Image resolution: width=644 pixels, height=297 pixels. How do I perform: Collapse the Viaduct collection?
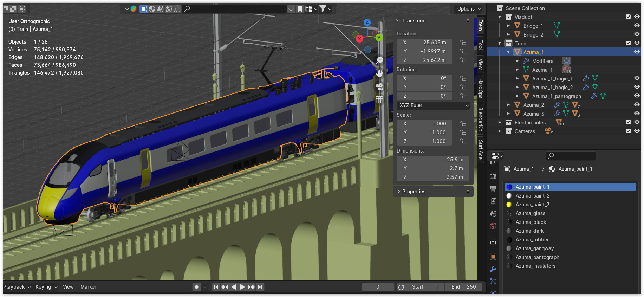500,17
